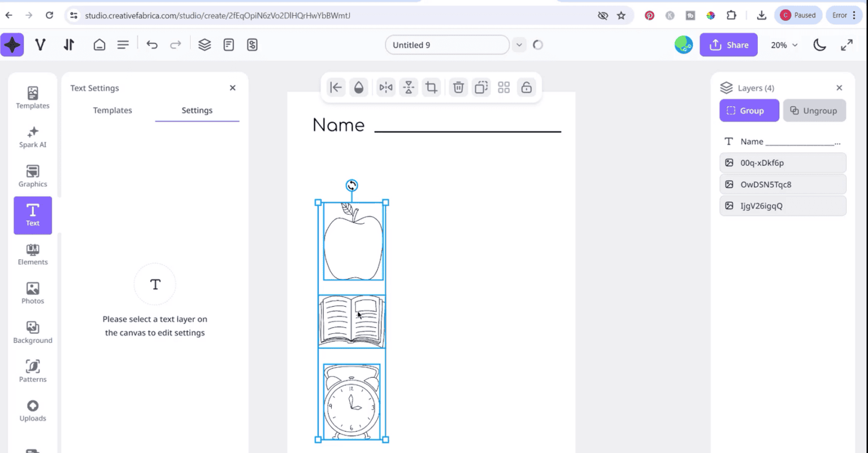Click the Group button
The height and width of the screenshot is (453, 868).
coord(749,111)
